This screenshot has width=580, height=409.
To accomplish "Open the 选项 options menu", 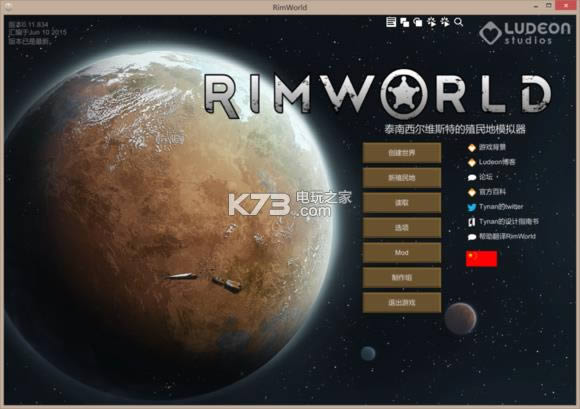I will (x=402, y=228).
